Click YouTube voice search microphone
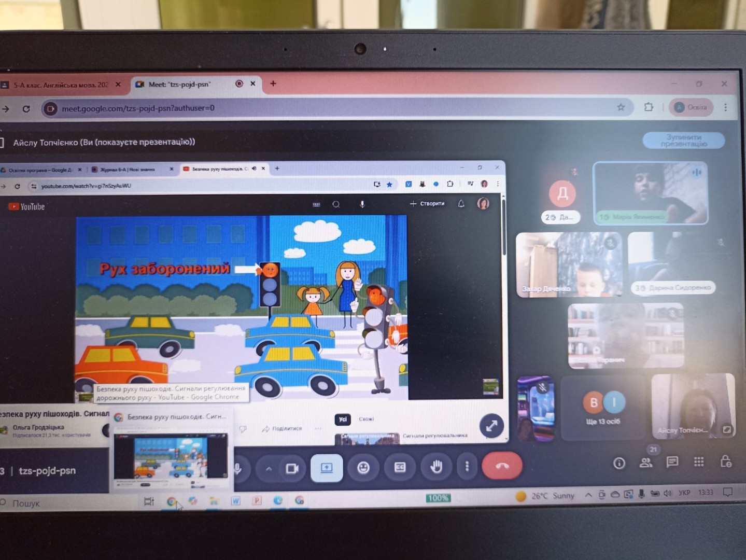Screen dimensions: 746x560 point(362,204)
